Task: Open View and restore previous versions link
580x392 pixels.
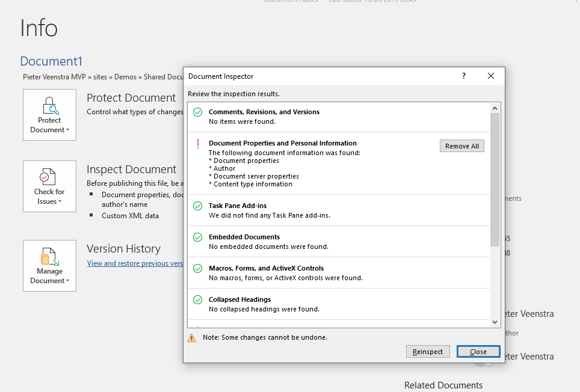Action: [x=135, y=263]
